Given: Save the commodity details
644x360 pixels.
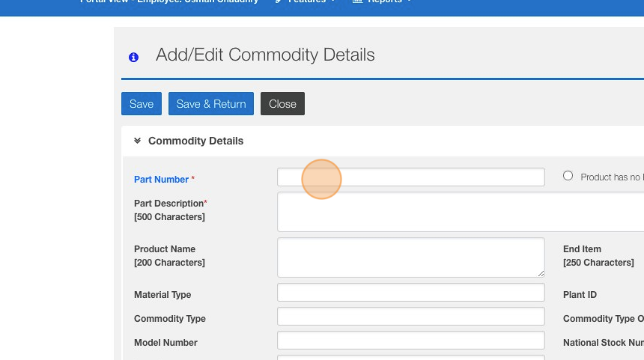Looking at the screenshot, I should click(x=142, y=104).
